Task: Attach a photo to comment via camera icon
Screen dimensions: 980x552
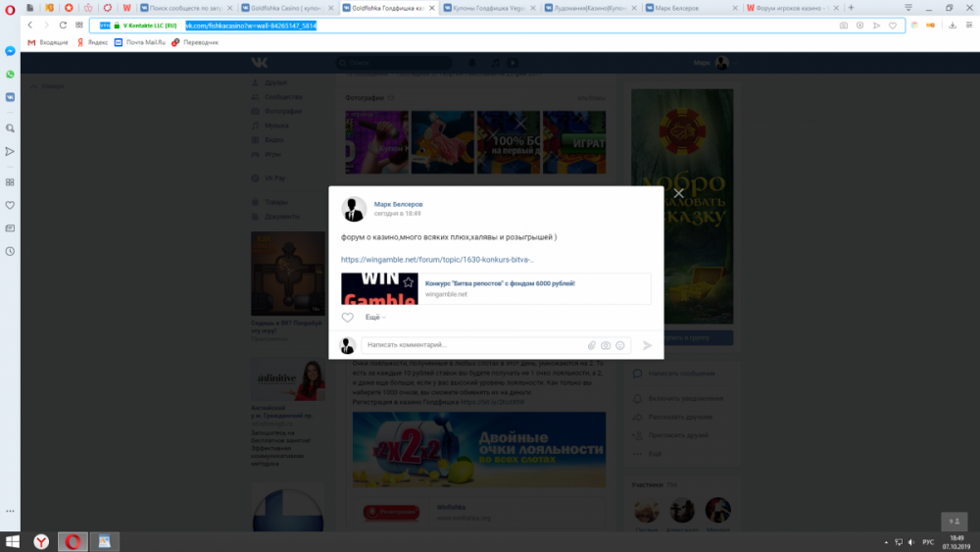Action: coord(606,345)
